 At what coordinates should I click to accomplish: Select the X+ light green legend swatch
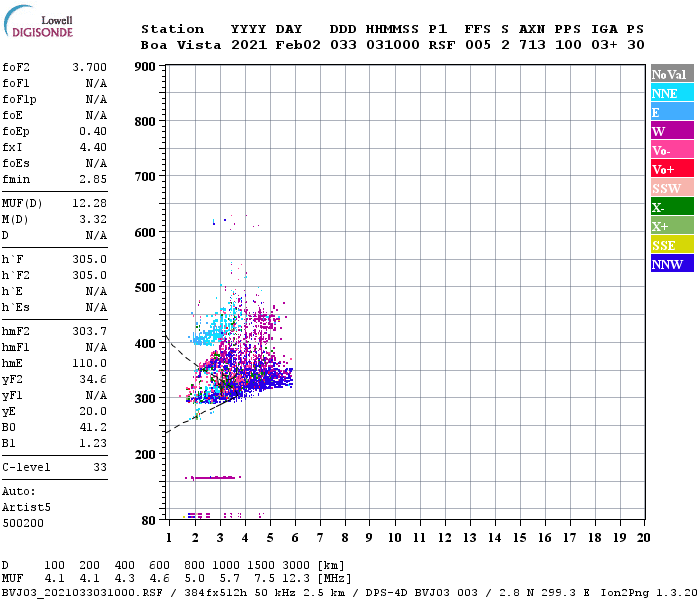tap(672, 226)
